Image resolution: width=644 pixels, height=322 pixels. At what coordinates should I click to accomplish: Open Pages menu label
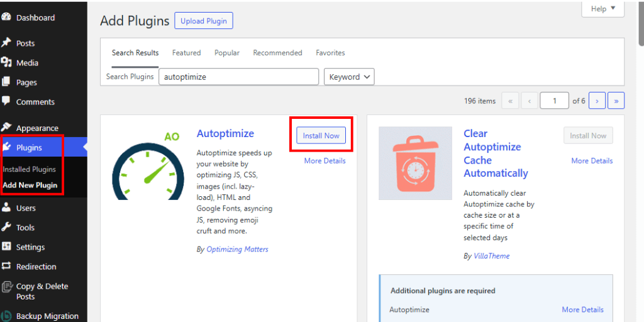pos(26,82)
